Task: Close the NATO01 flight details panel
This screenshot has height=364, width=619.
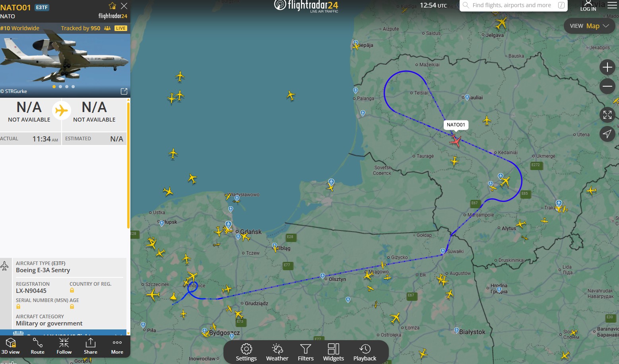Action: point(124,6)
